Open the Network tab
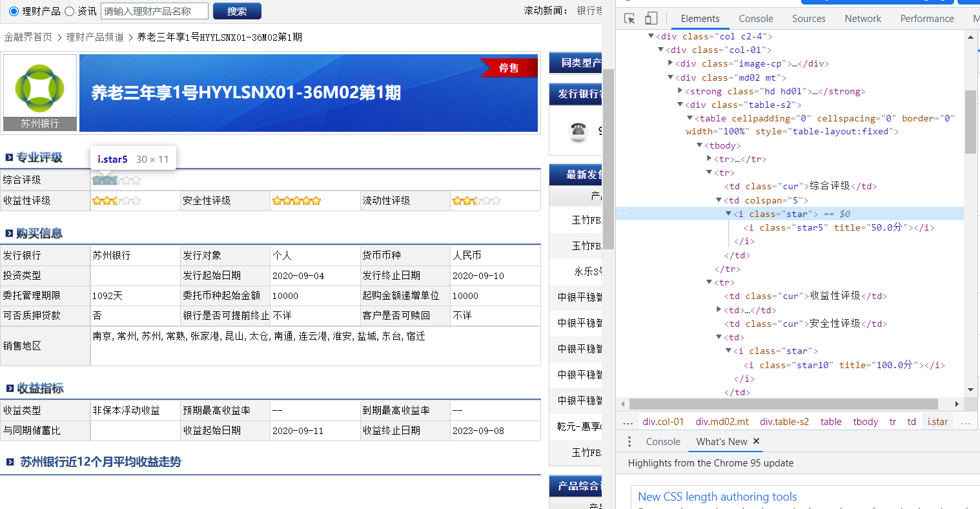The width and height of the screenshot is (980, 509). tap(863, 19)
